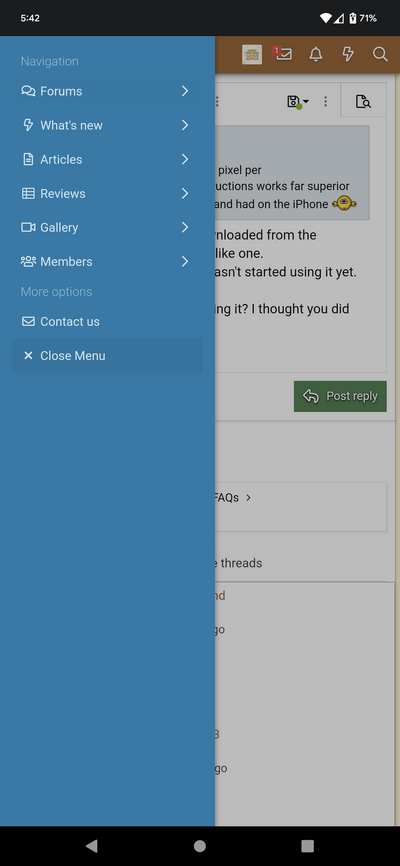The width and height of the screenshot is (400, 866).
Task: Open the editor more options dots
Action: coord(325,101)
